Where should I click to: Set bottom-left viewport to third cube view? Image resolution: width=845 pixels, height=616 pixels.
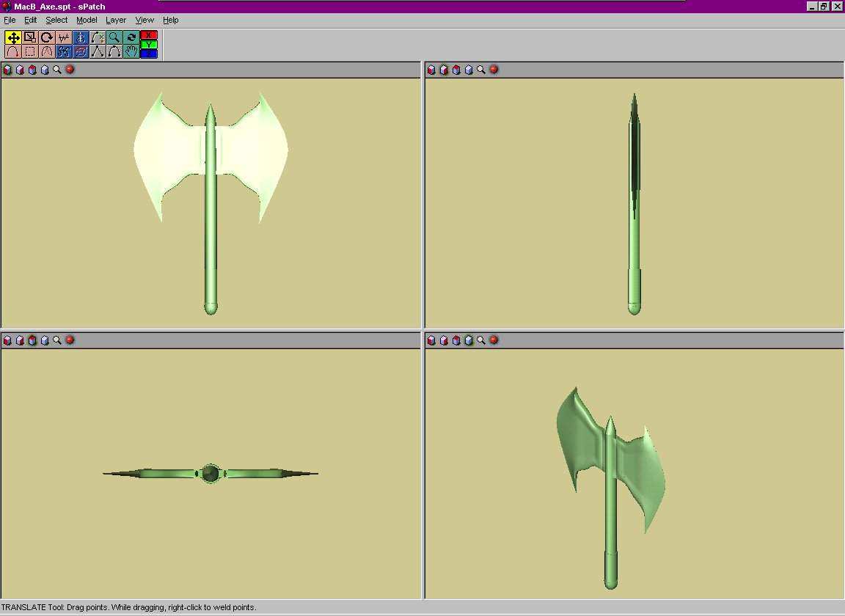click(32, 340)
